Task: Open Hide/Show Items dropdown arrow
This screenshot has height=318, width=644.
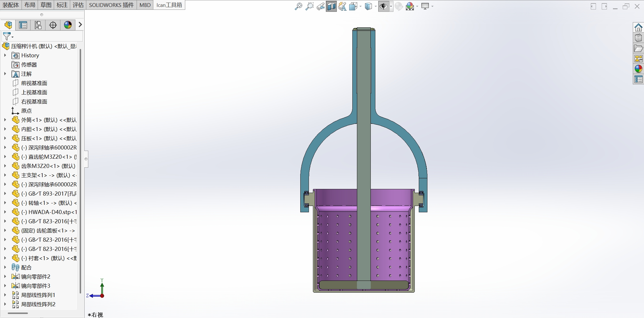Action: (391, 6)
